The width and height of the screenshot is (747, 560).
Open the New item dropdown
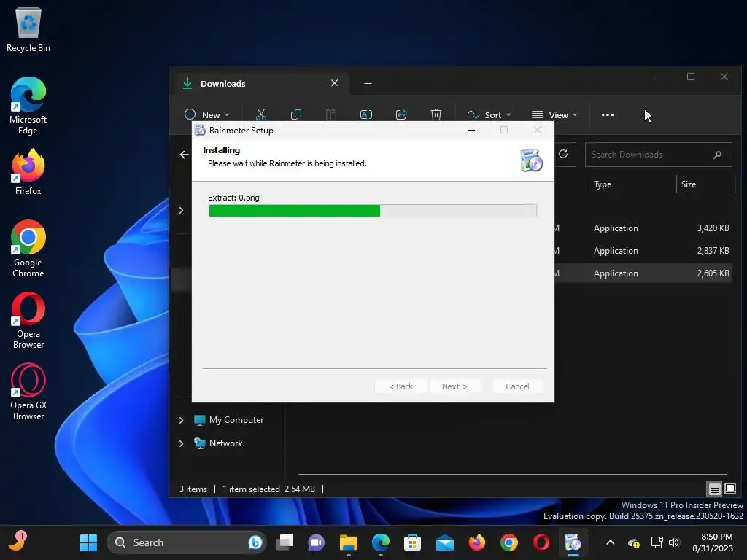[206, 114]
